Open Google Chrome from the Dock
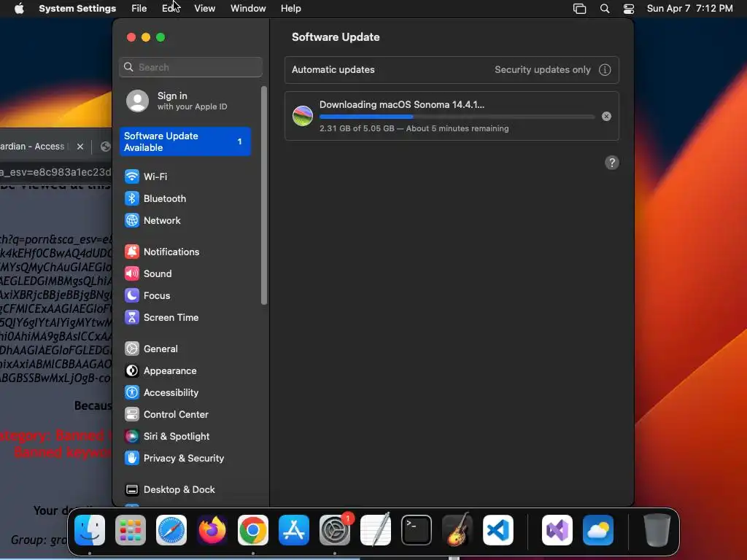 click(253, 530)
